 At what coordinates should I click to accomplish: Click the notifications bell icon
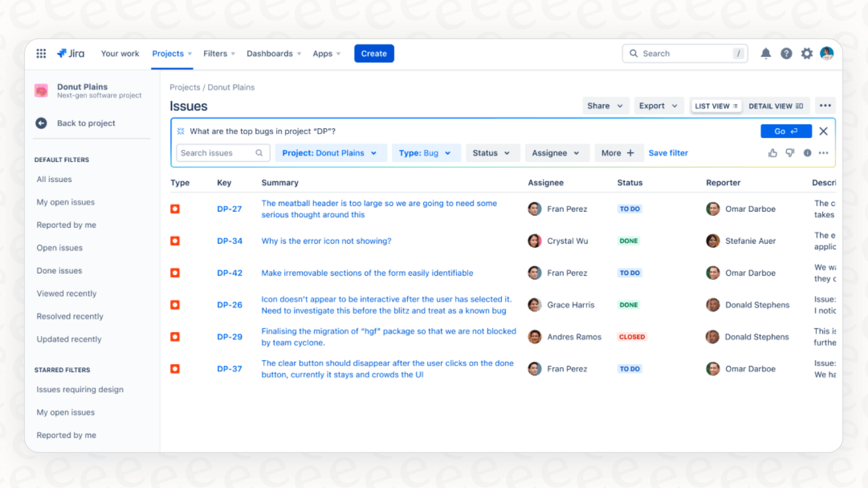[766, 53]
